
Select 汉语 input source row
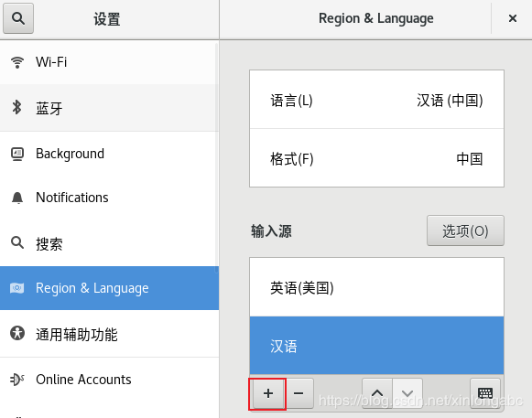click(x=376, y=346)
